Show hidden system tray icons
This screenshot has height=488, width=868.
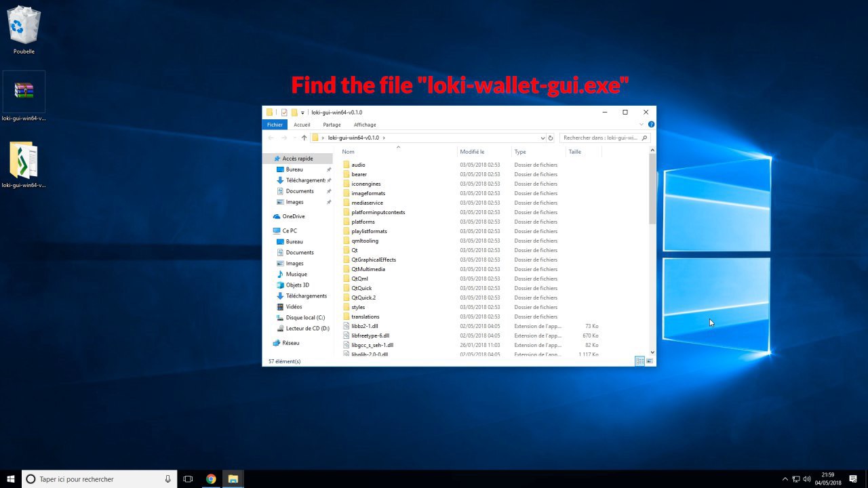coord(785,479)
